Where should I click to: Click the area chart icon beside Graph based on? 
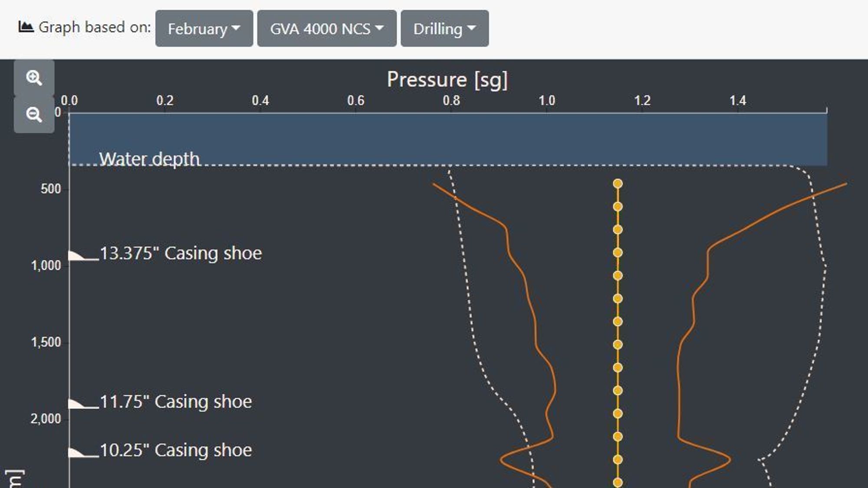[x=26, y=27]
